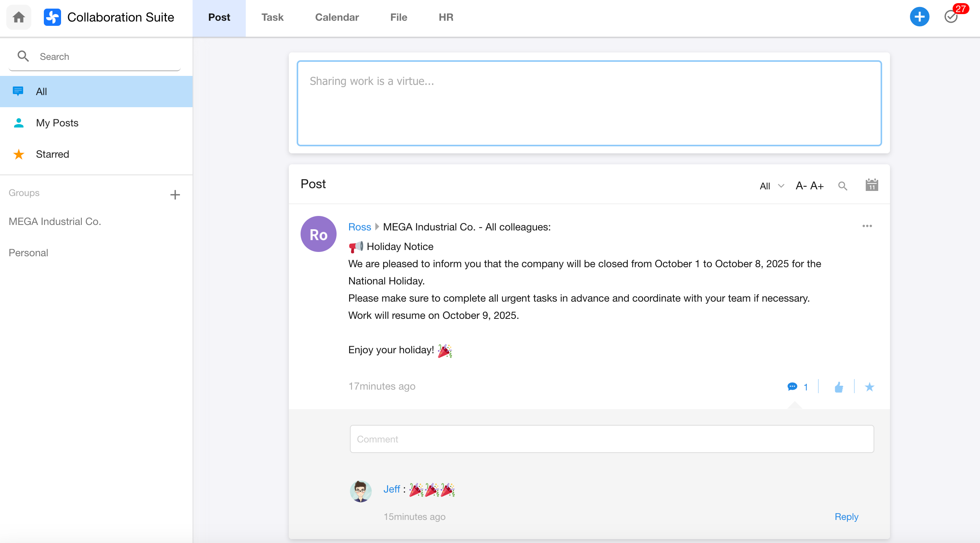Select Starred in the sidebar
Screen dimensions: 980x543
click(52, 154)
